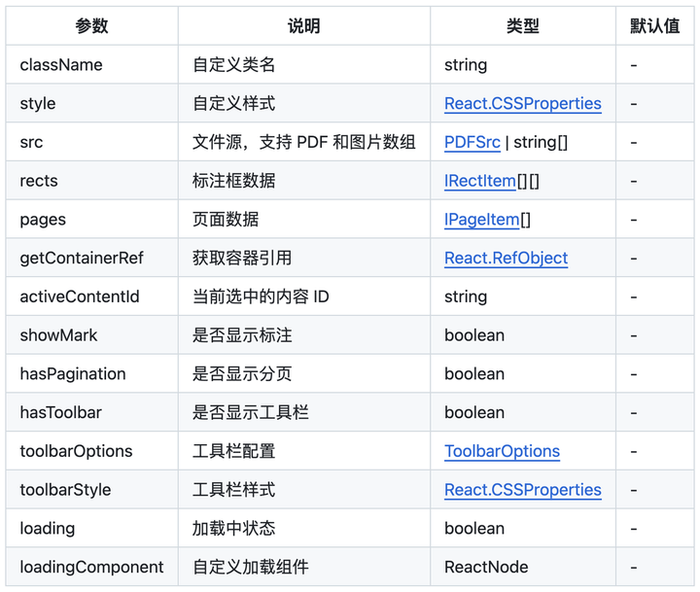Click the 类型 column header

click(x=523, y=26)
